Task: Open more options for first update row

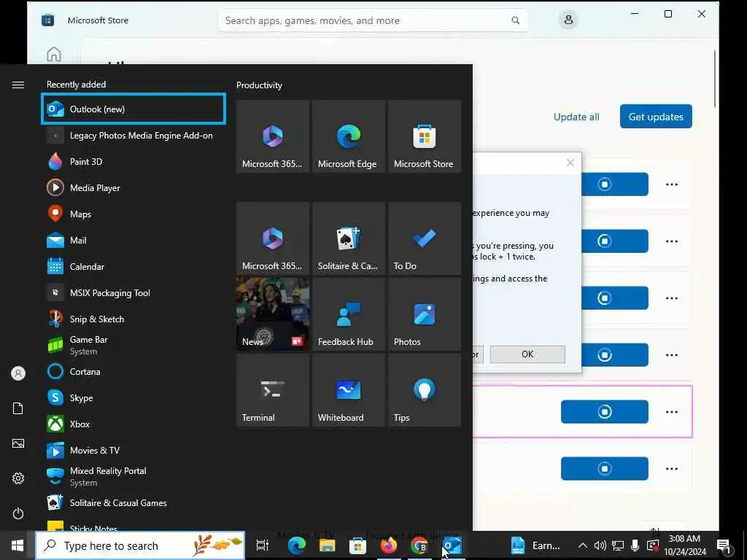Action: (x=672, y=184)
